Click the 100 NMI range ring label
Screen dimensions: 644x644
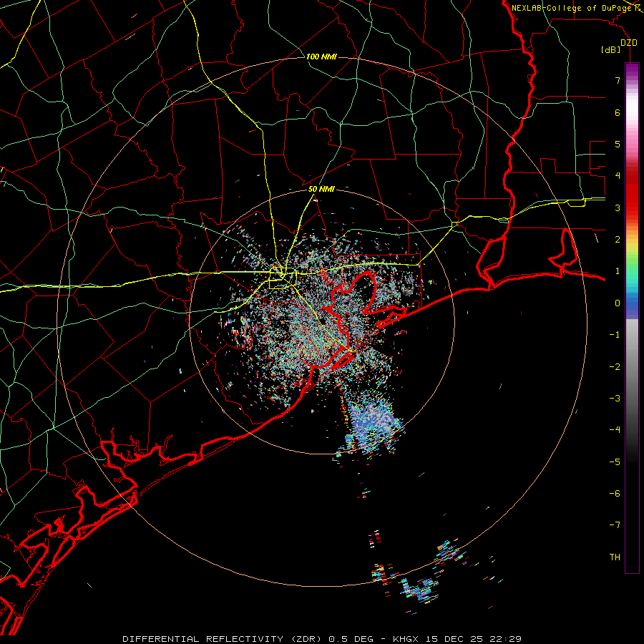[x=321, y=57]
